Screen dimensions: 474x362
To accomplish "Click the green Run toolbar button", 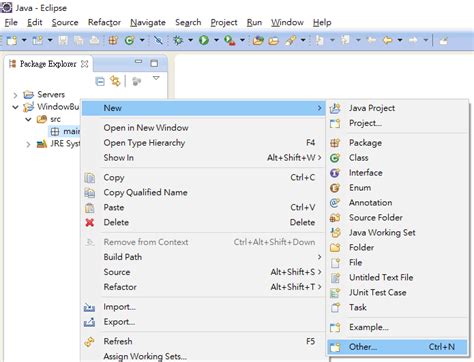I will 204,41.
